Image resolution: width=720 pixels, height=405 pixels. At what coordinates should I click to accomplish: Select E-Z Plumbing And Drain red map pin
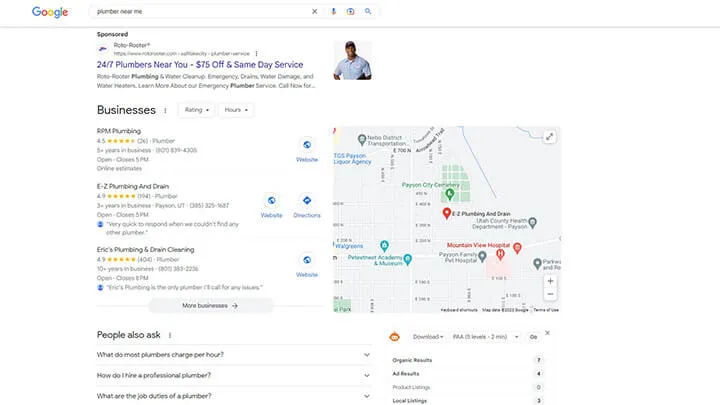[x=446, y=213]
